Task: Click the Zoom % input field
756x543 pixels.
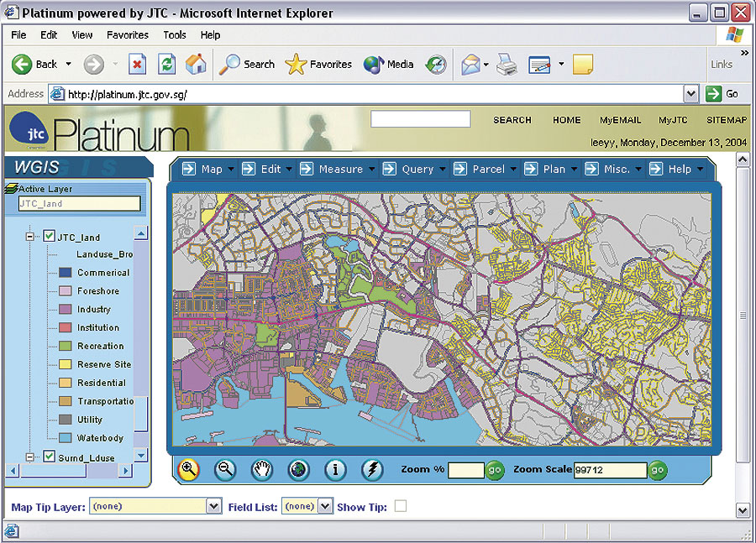Action: pyautogui.click(x=465, y=470)
